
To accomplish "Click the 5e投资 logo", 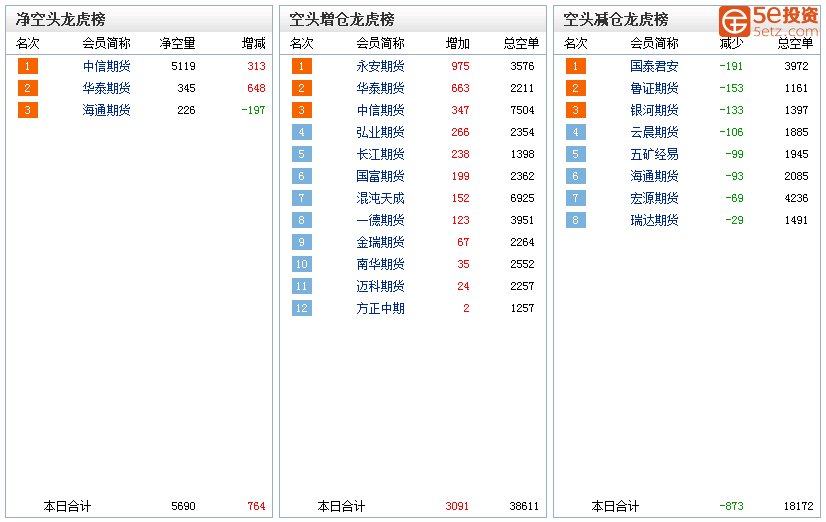I will pos(769,22).
